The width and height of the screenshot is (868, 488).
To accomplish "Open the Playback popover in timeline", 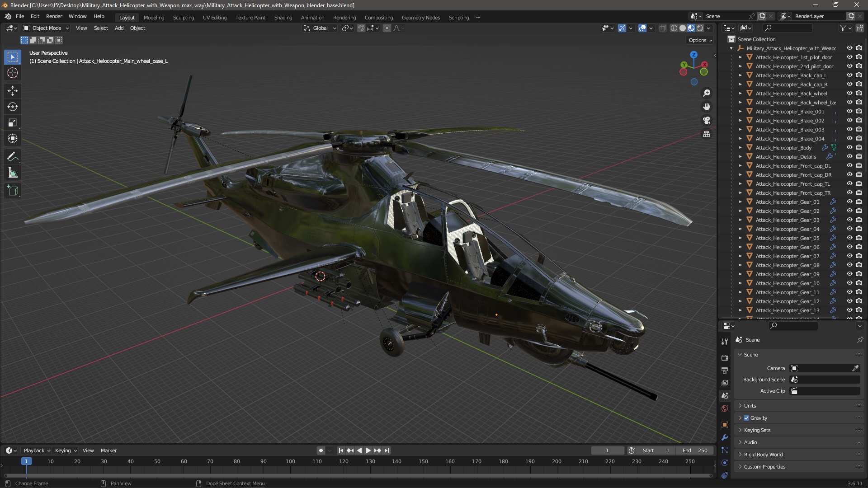I will [x=36, y=450].
